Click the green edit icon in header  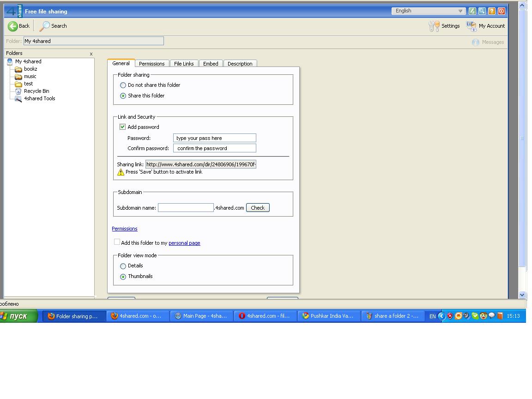pos(472,11)
